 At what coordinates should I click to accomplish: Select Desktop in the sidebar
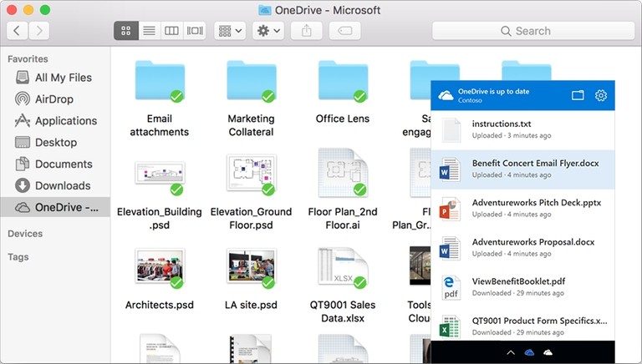point(55,142)
